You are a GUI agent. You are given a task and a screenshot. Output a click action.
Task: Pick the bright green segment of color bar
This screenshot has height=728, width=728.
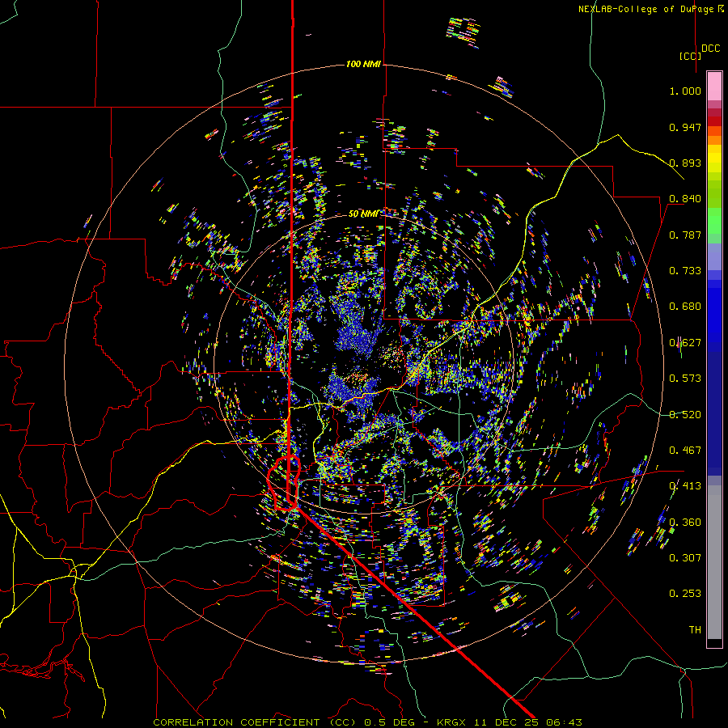(714, 221)
